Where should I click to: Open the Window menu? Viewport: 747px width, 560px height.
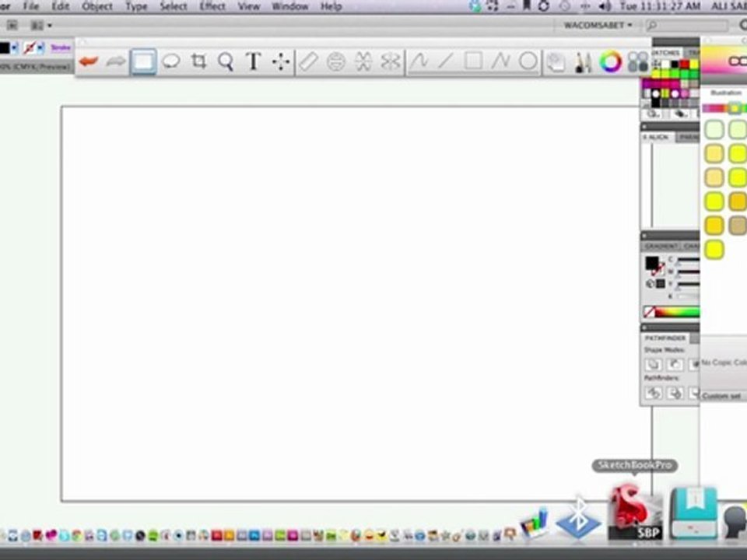[289, 7]
